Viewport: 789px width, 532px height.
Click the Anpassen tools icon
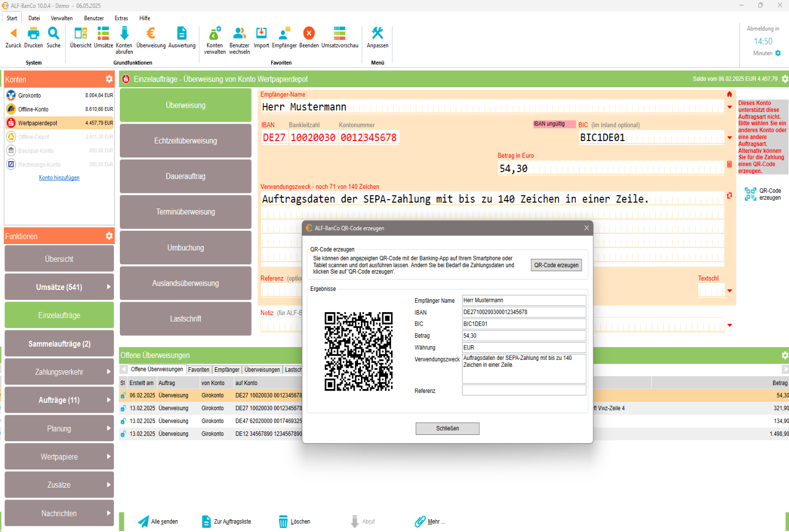tap(377, 33)
